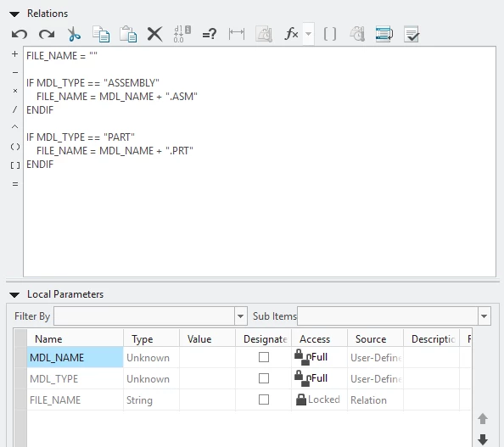
Task: Collapse the Local Parameters section
Action: coord(14,294)
